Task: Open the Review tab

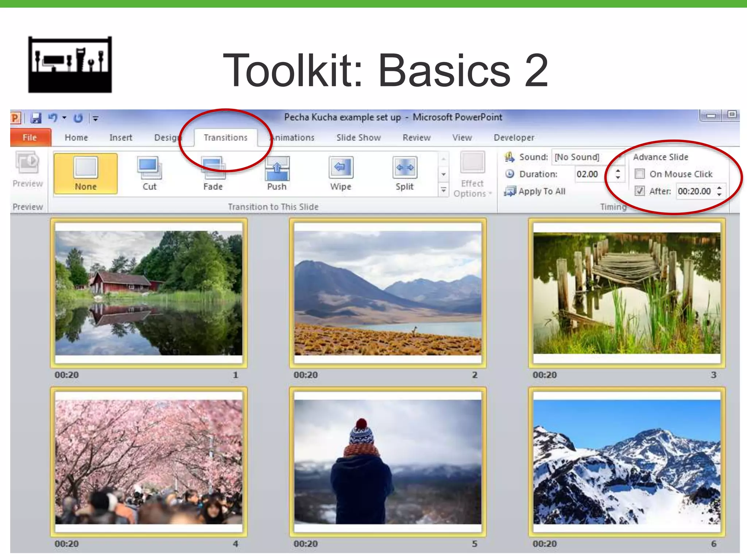Action: (417, 137)
